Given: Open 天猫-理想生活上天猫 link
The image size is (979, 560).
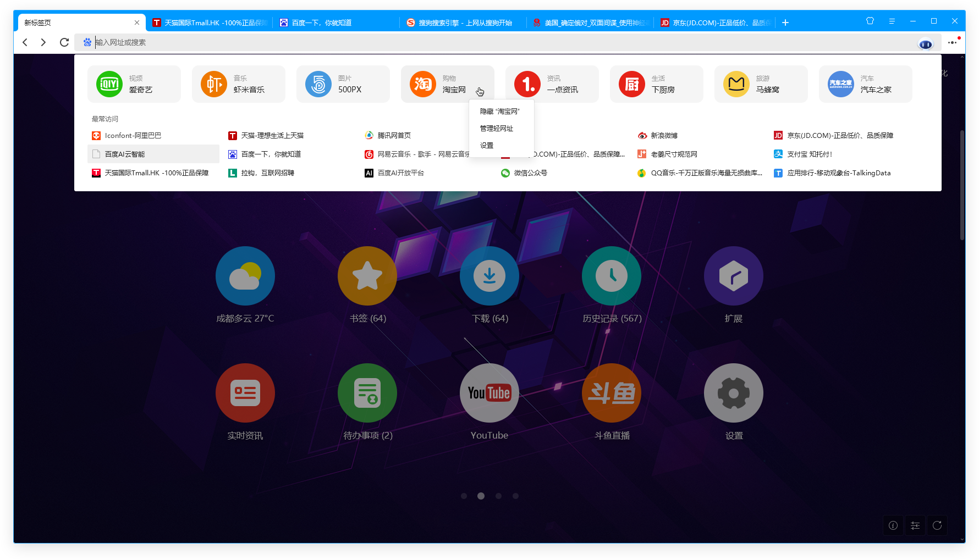Looking at the screenshot, I should (x=266, y=135).
